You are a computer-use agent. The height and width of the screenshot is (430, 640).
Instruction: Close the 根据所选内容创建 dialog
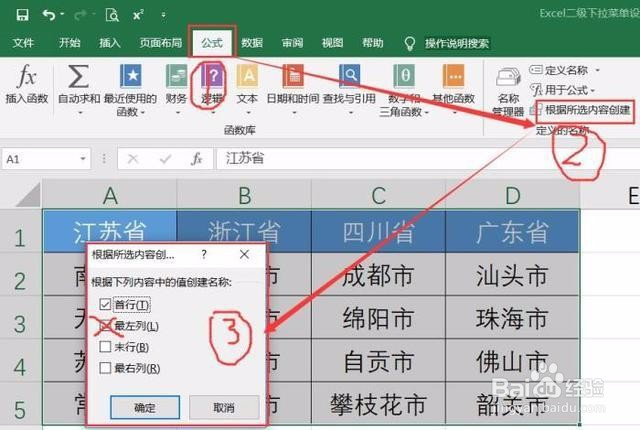click(244, 255)
